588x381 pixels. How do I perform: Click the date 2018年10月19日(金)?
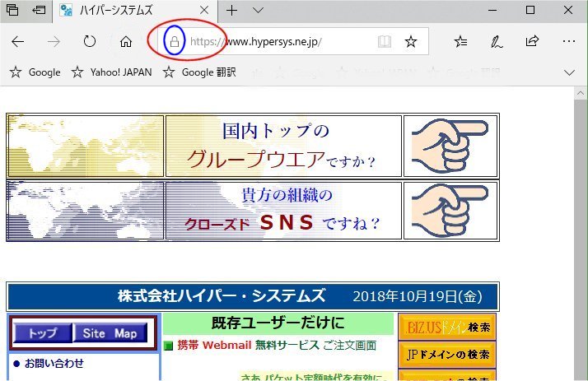pos(418,296)
